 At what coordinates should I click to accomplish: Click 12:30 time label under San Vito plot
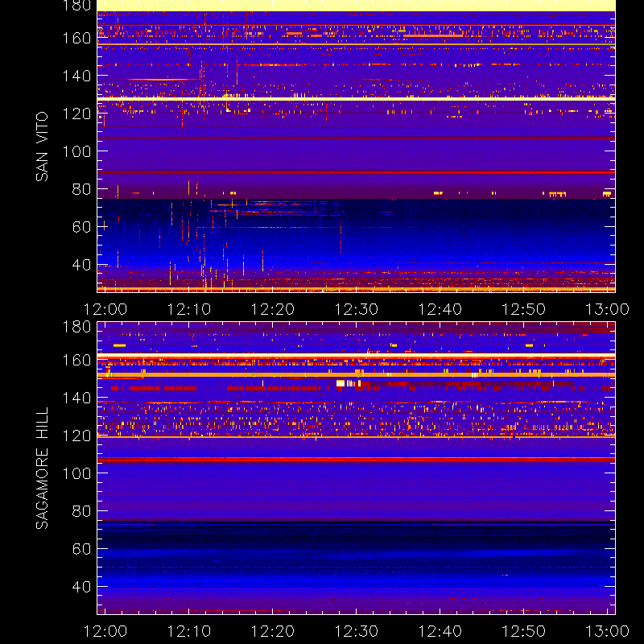[357, 309]
